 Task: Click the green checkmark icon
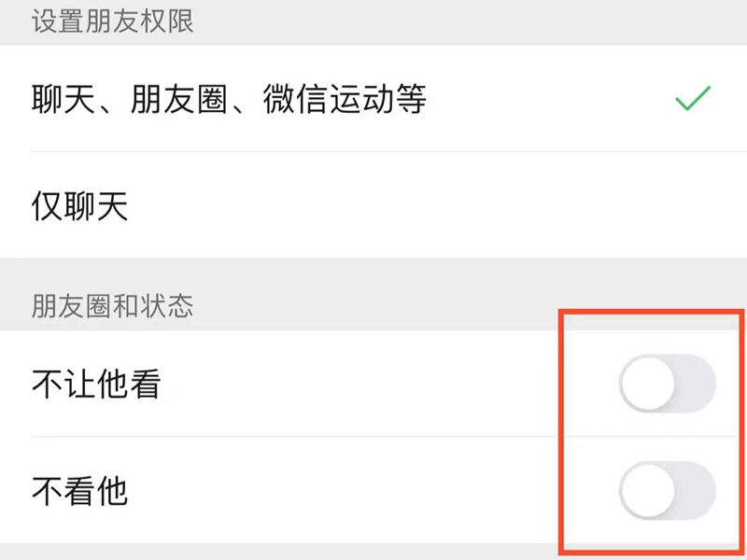693,98
